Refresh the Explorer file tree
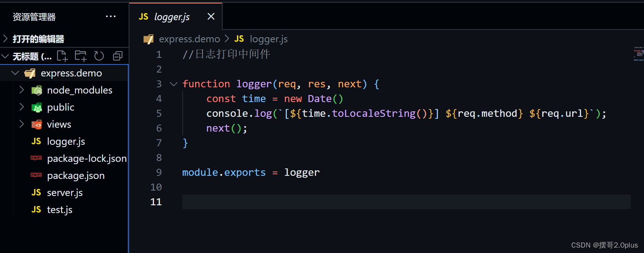 click(99, 56)
